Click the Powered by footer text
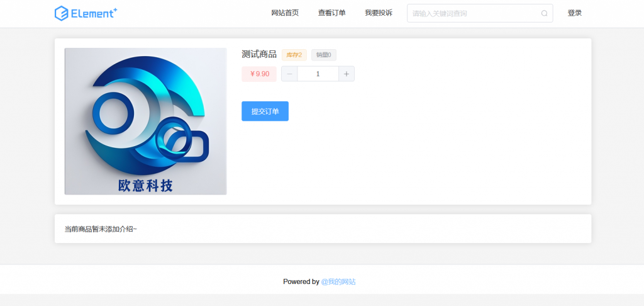Image resolution: width=644 pixels, height=306 pixels. coord(301,281)
